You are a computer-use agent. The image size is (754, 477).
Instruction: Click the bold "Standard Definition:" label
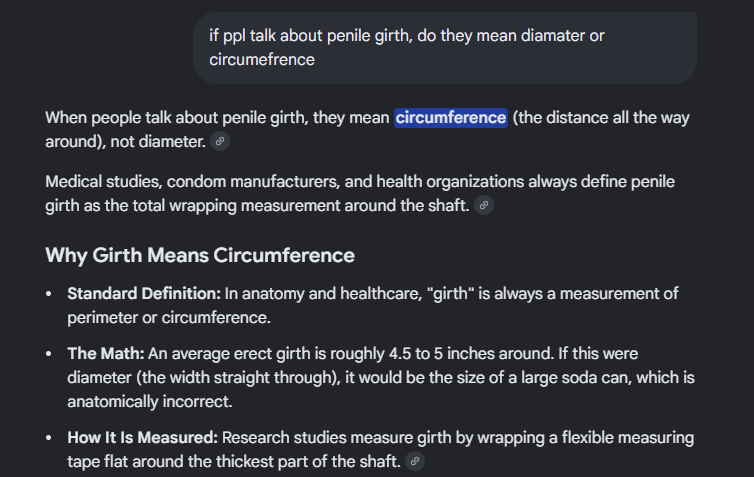pos(144,293)
